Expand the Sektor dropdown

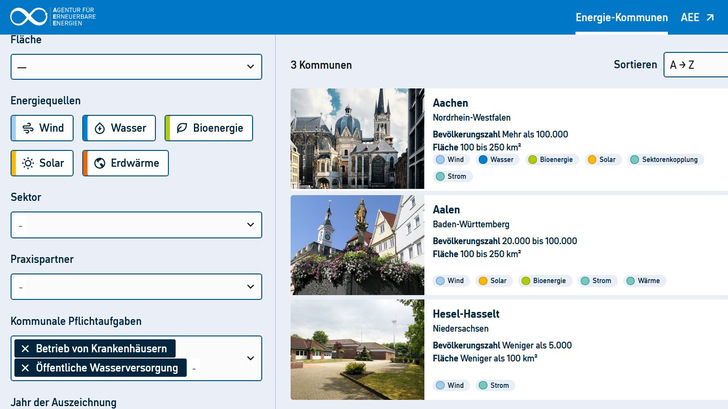(x=136, y=225)
